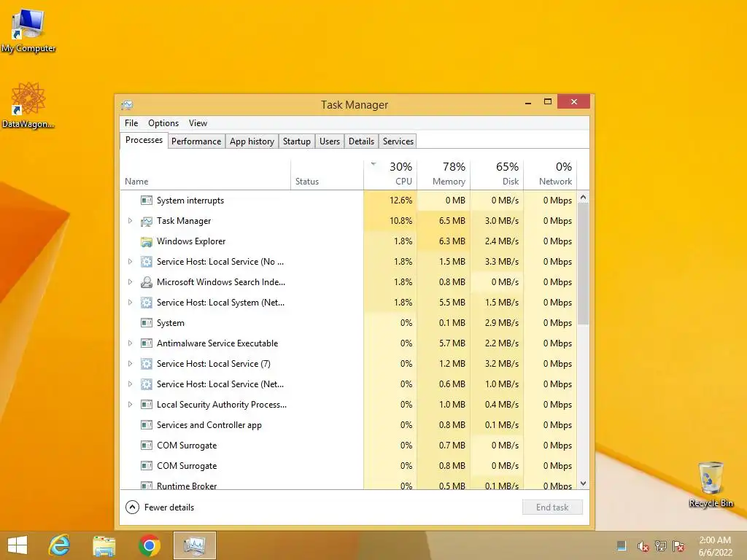Open the File menu
Image resolution: width=747 pixels, height=560 pixels.
click(x=131, y=122)
